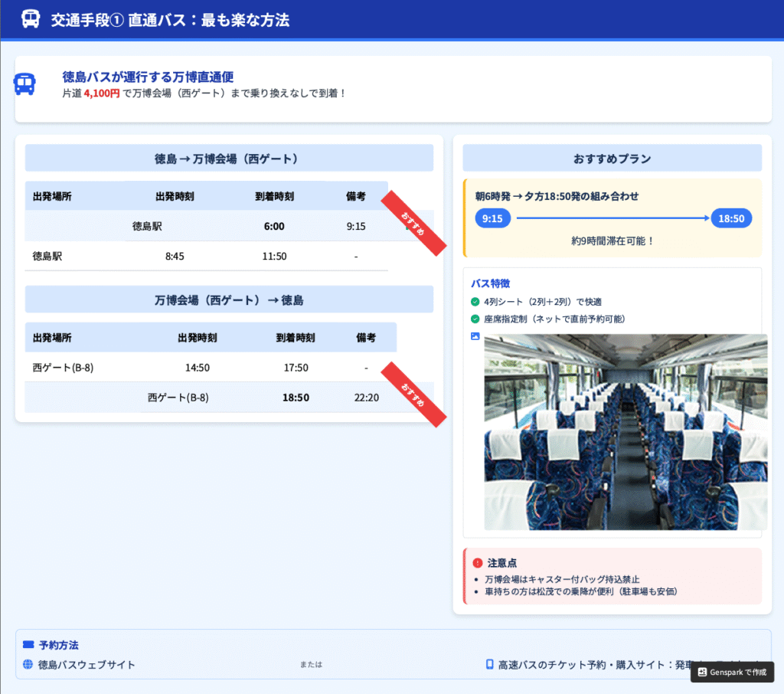
Task: Click the red おすすめ ribbon on the 6:00 row
Action: pos(413,223)
